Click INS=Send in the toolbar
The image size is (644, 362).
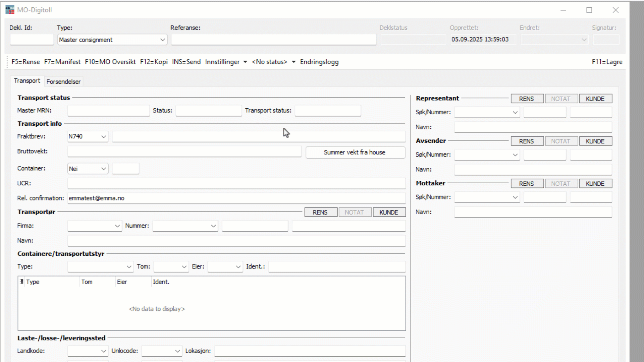186,62
